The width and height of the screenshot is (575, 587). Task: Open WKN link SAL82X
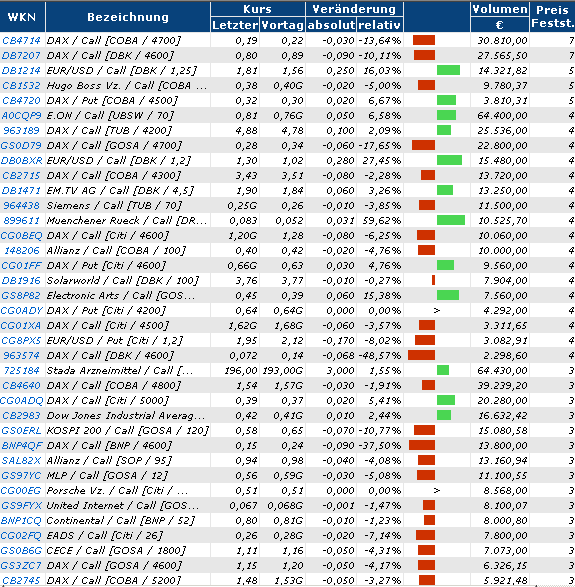point(21,460)
